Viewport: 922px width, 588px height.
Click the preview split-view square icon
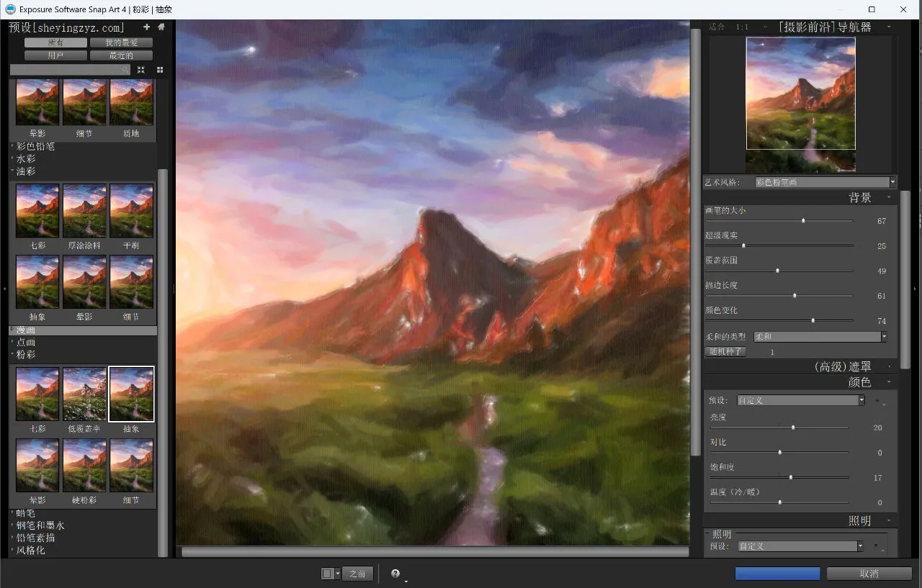point(327,574)
